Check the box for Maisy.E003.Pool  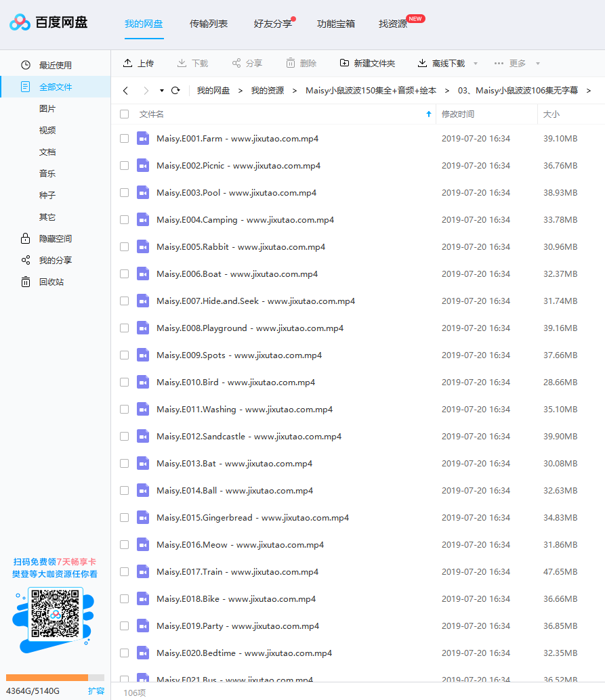124,192
